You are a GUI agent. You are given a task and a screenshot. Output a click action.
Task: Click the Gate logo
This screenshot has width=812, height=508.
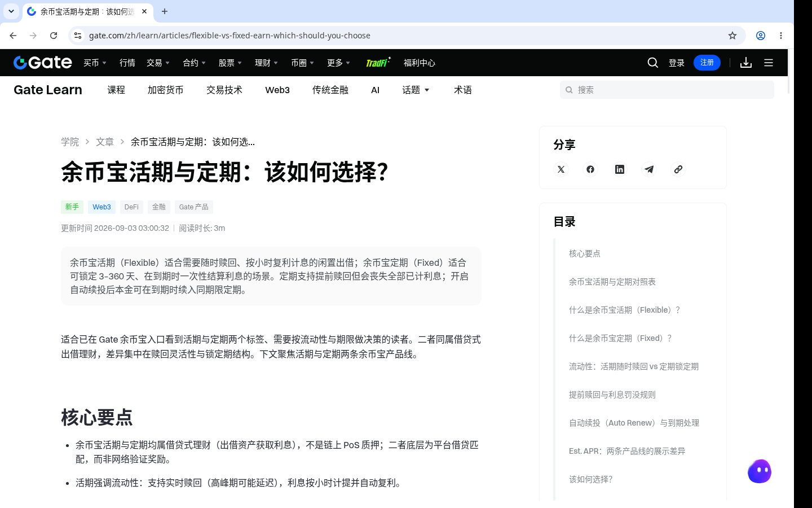coord(43,63)
